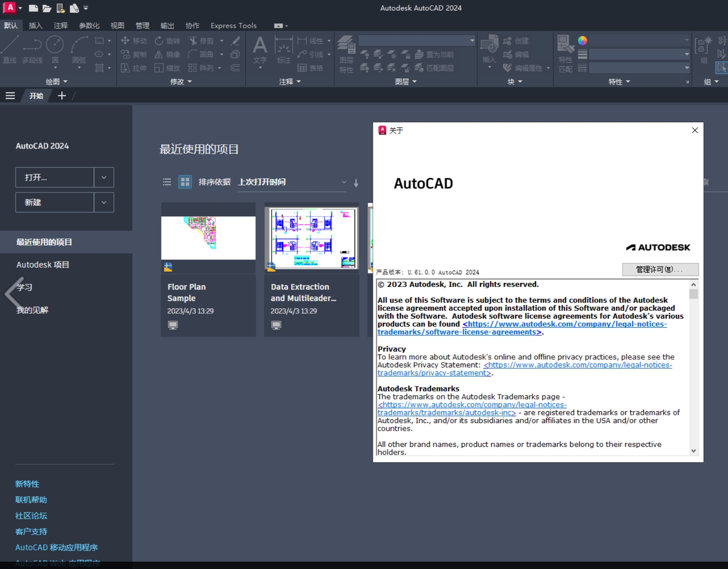Open the 新特性 link
This screenshot has width=728, height=569.
pyautogui.click(x=27, y=484)
